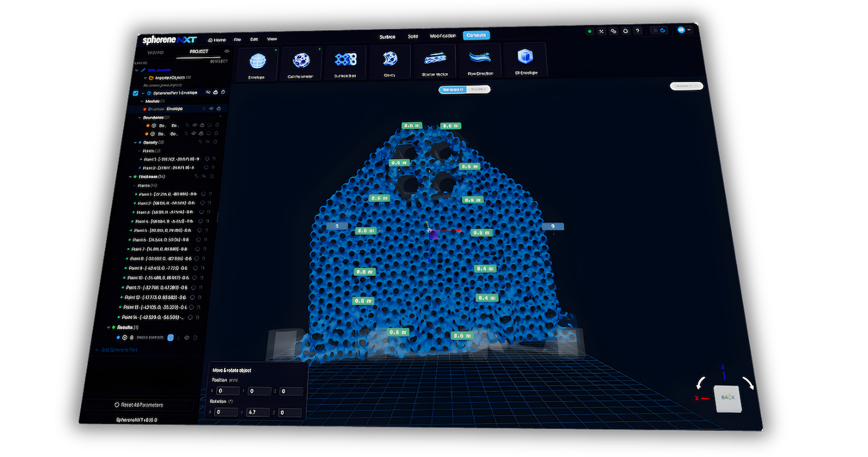This screenshot has width=868, height=457.
Task: Toggle the Spherene Part 1 Envelope checkbox
Action: (x=136, y=93)
